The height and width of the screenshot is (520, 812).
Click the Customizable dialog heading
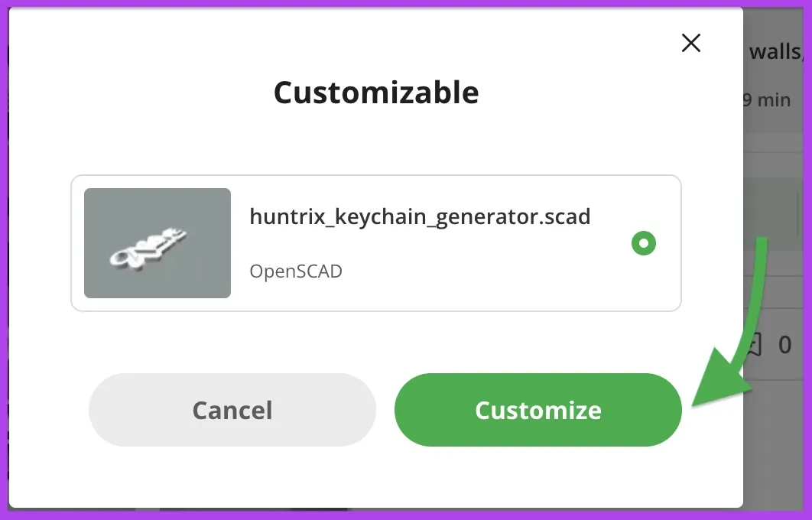pos(376,93)
